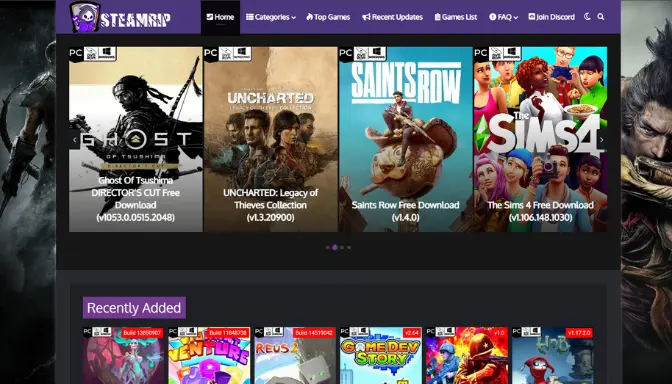Open the Reus 2 game thumbnail
The width and height of the screenshot is (672, 384).
click(x=295, y=356)
